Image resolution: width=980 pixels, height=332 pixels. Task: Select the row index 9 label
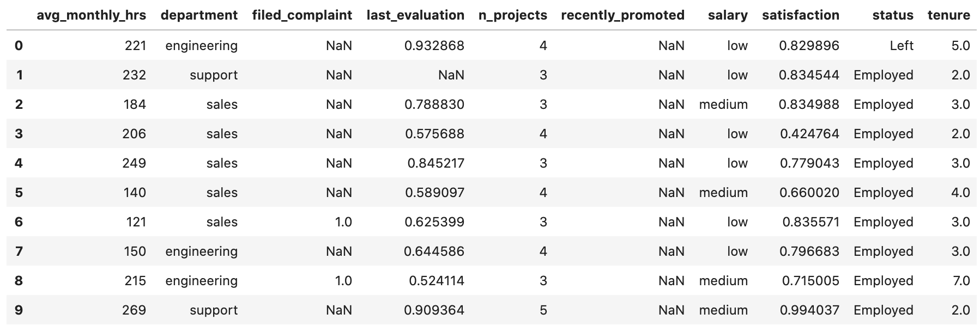click(19, 310)
